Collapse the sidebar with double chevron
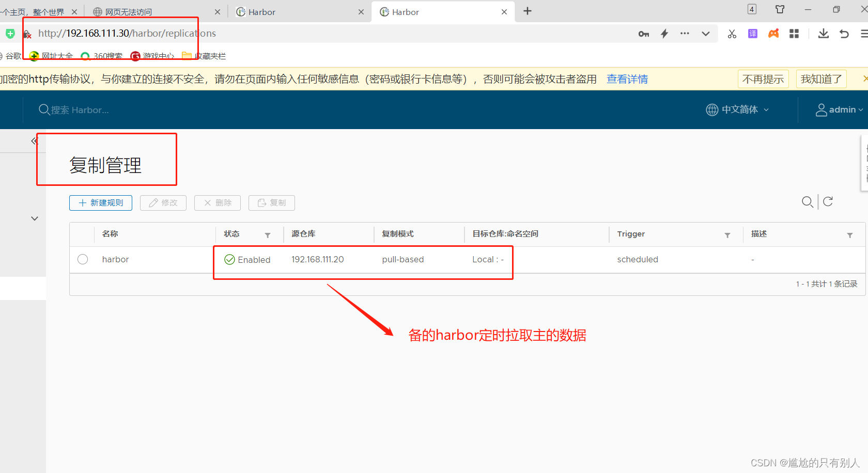Screen dimensions: 868x473 point(35,140)
